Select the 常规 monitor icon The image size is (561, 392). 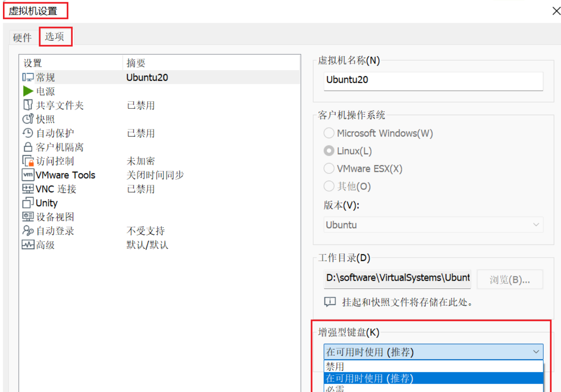(x=28, y=77)
